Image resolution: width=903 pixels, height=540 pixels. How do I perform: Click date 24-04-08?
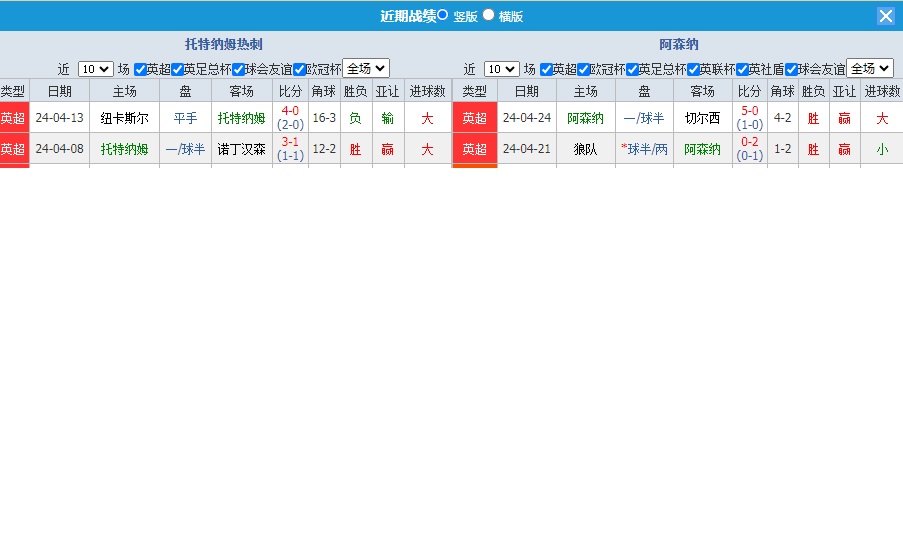59,149
